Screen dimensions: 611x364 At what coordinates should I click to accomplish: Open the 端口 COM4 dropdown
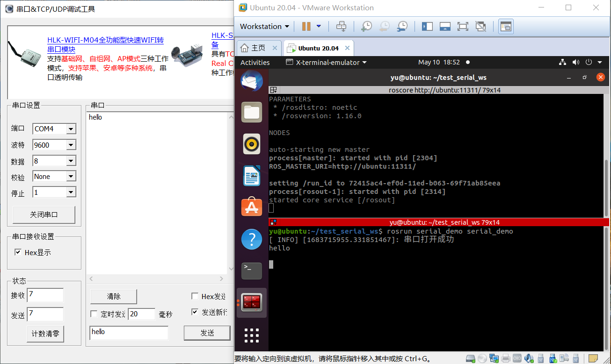[x=71, y=129]
